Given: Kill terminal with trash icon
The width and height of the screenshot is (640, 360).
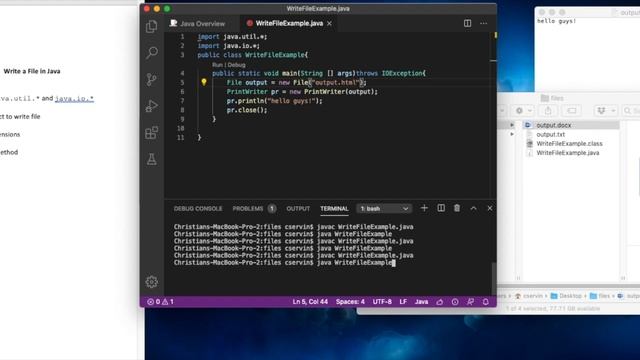Looking at the screenshot, I should pyautogui.click(x=457, y=208).
